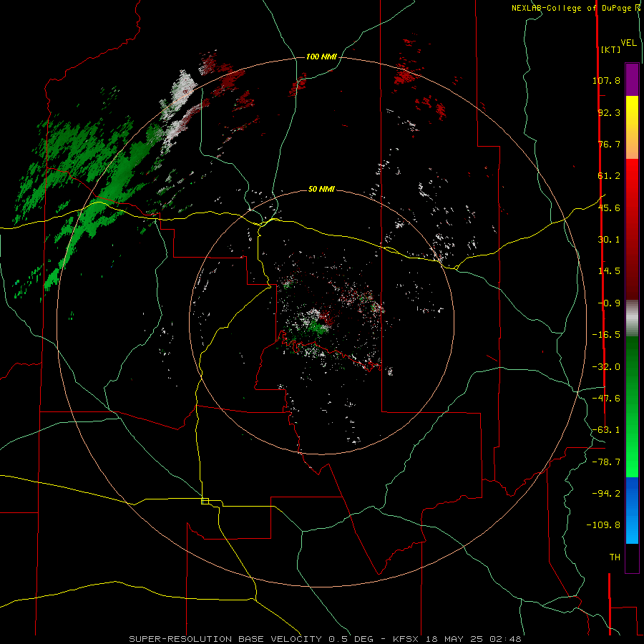Select the -16.5 scale value

click(x=606, y=335)
